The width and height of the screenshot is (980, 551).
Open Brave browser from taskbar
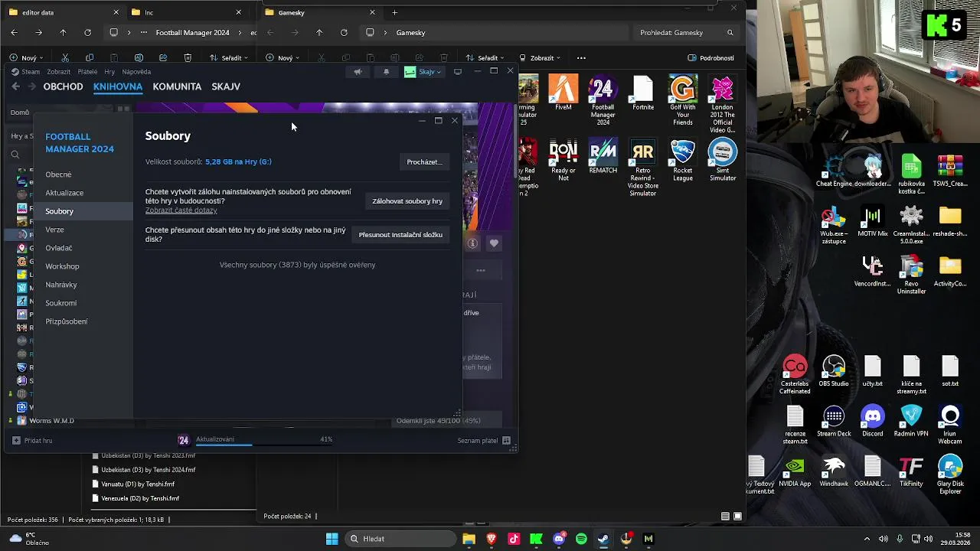click(x=492, y=539)
